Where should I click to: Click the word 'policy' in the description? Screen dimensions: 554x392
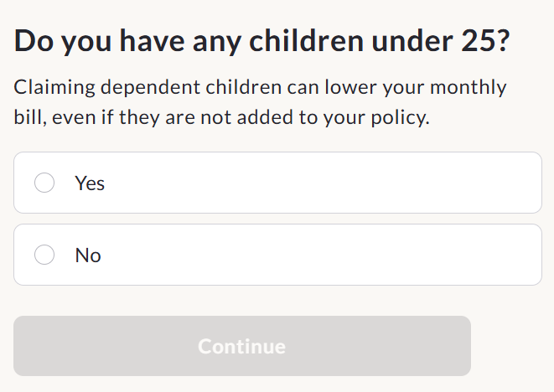pos(398,118)
